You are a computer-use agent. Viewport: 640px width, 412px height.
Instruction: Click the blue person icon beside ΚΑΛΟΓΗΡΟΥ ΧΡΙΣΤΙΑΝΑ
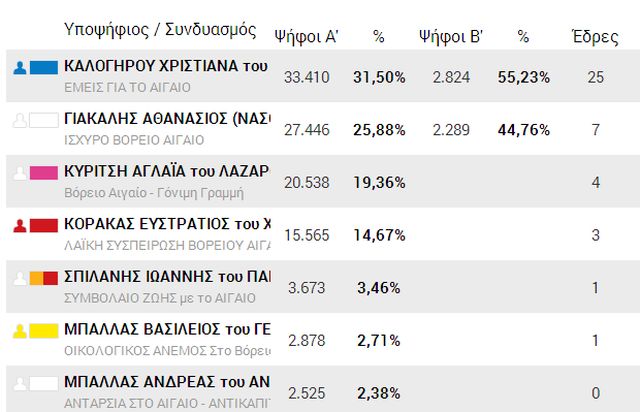pos(20,68)
